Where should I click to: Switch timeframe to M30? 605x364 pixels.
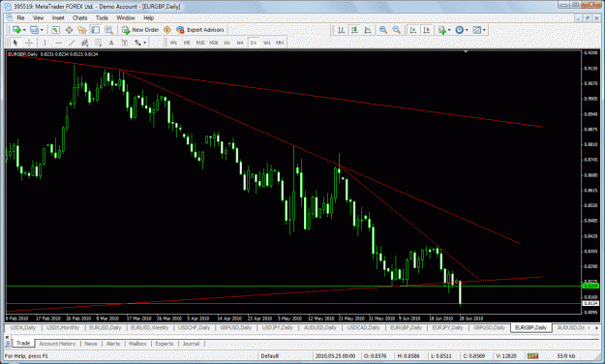coord(214,43)
